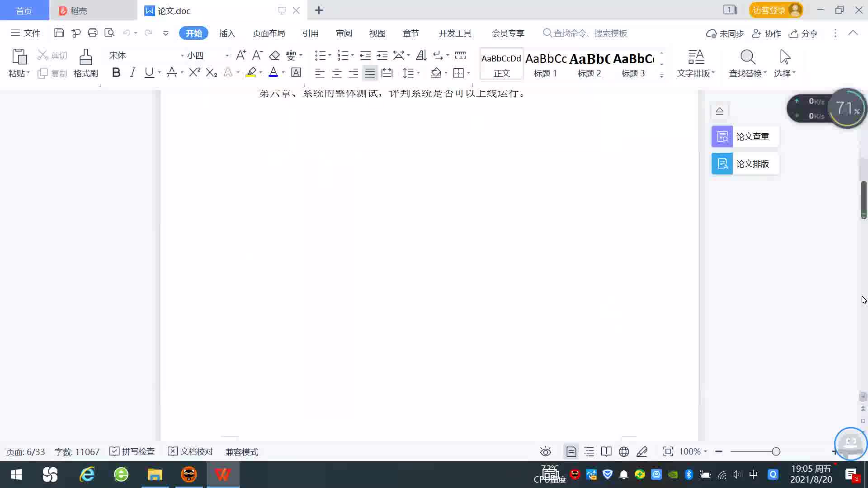Open the 页面布局 (Page Layout) tab
Screen dimensions: 868x488
point(269,33)
